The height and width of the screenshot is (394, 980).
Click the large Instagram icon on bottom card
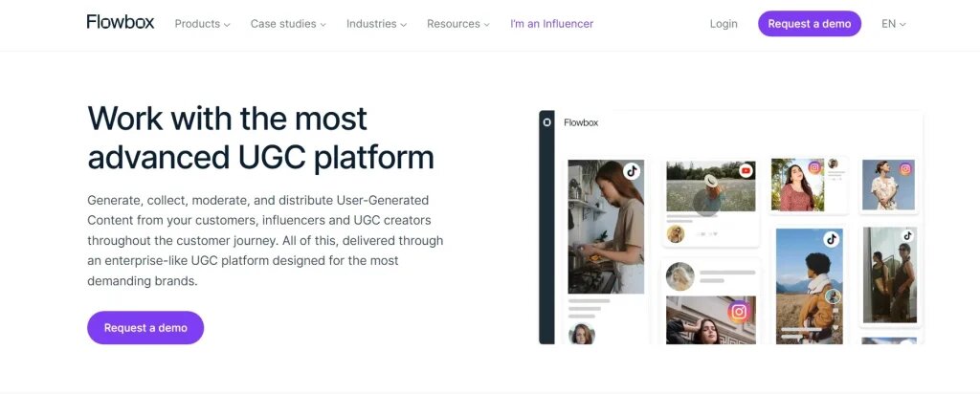click(738, 311)
